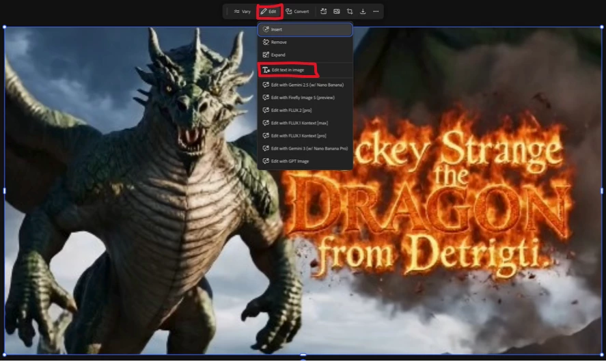Open the Convert menu in toolbar

[x=298, y=12]
